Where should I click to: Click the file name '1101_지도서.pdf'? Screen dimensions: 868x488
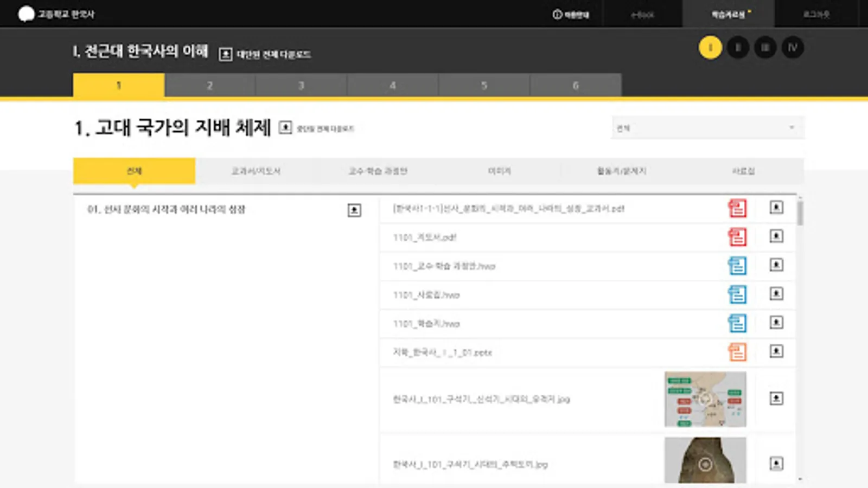pos(425,237)
